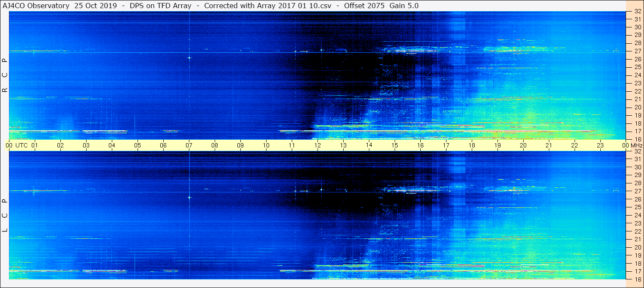Click the 03 hour label on time axis

tap(86, 145)
